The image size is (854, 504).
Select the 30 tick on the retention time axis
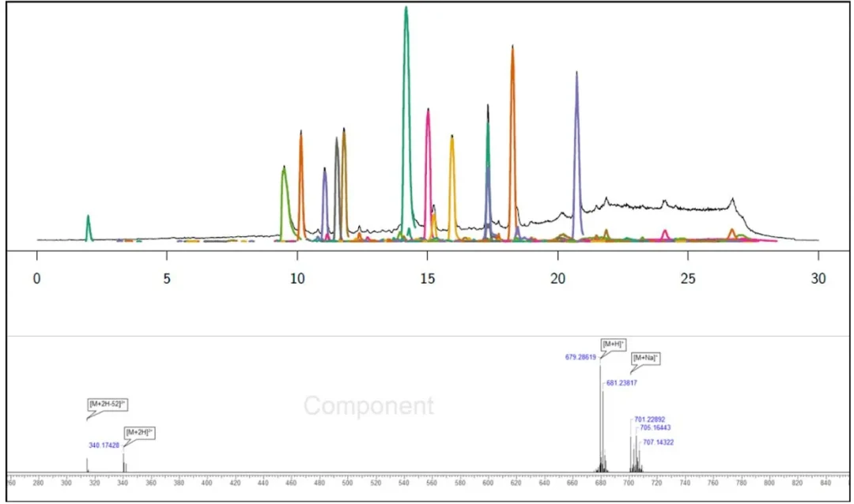[818, 278]
